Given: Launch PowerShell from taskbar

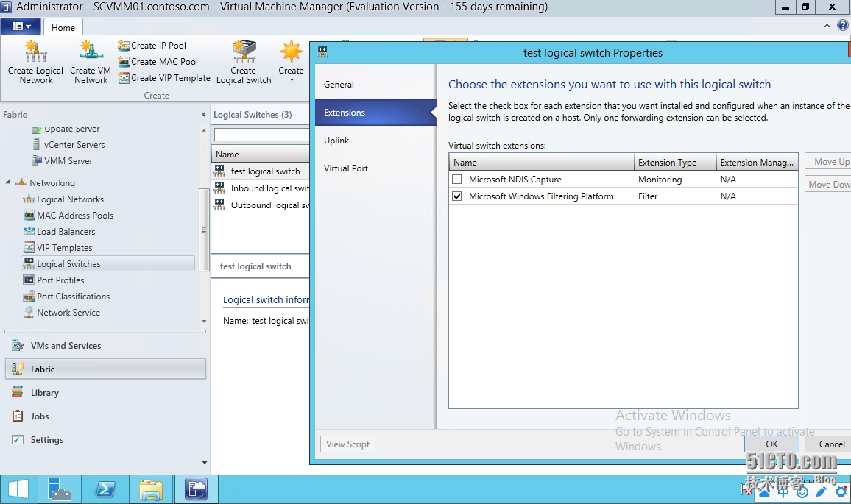Looking at the screenshot, I should (105, 490).
